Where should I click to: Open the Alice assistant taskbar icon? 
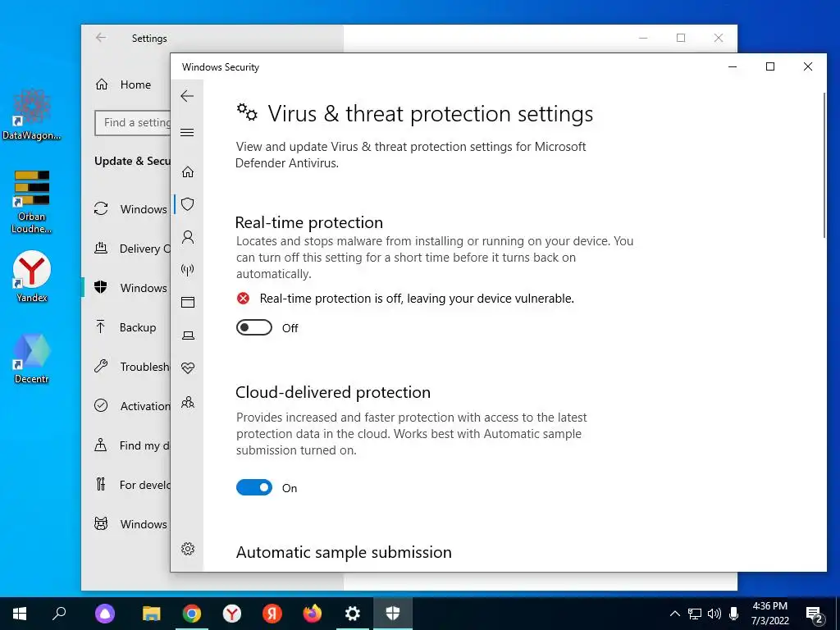point(105,614)
